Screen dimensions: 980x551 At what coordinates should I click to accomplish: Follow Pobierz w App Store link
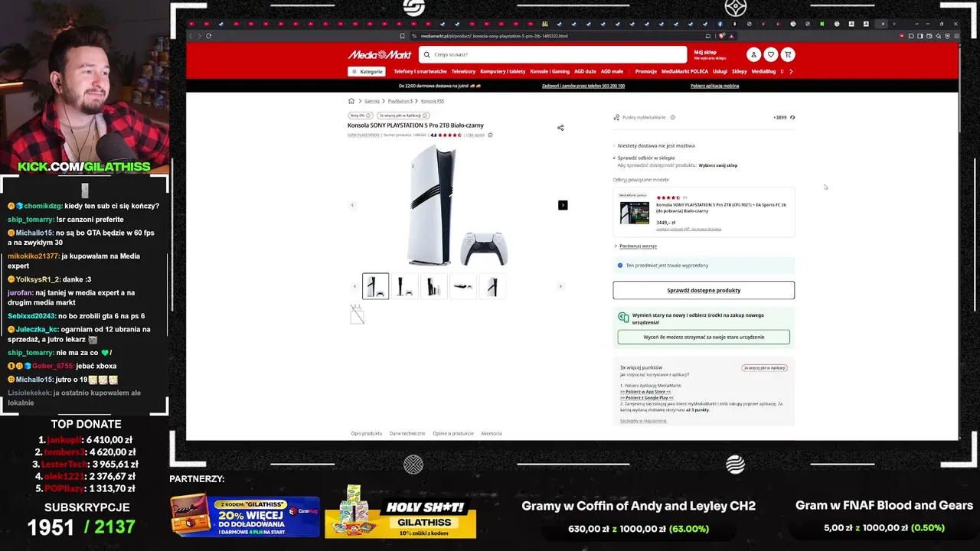645,392
